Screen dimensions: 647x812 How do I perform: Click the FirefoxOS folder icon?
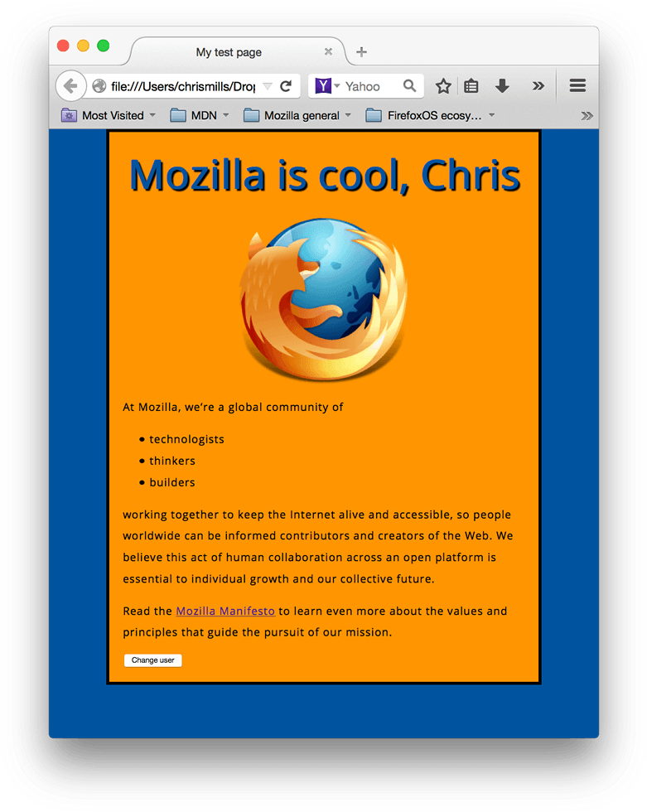(x=373, y=115)
